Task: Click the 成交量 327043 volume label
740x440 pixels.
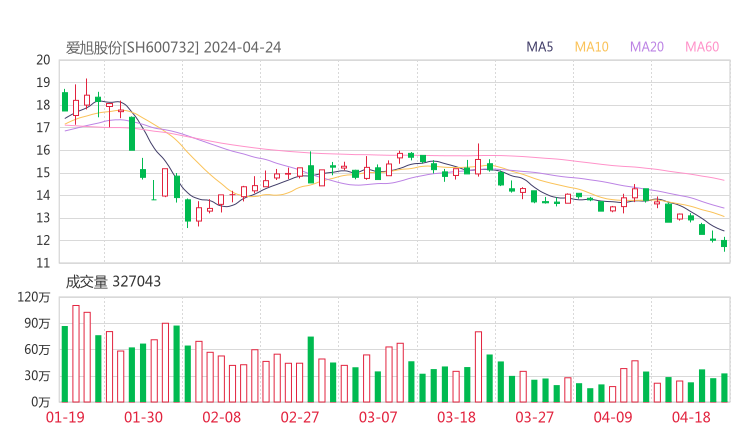Action: 113,282
